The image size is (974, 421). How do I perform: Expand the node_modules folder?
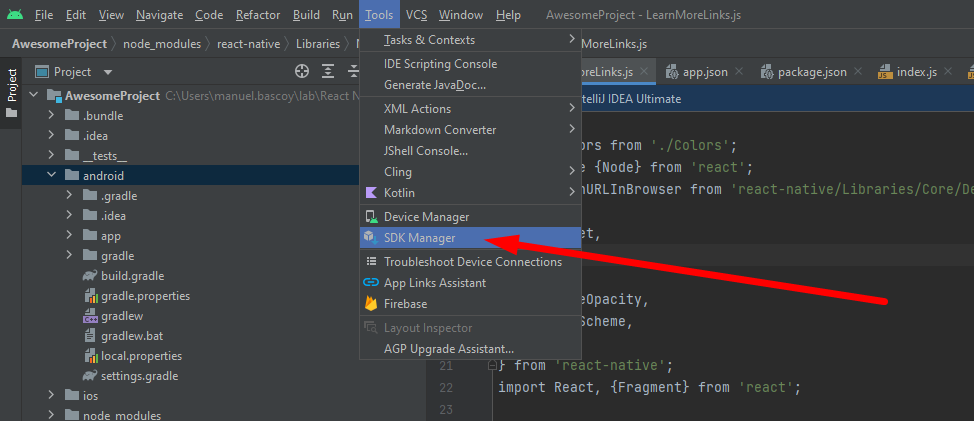[51, 415]
